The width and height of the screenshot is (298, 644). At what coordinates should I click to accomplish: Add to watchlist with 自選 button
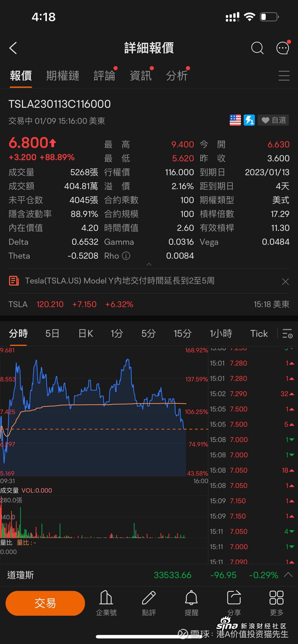273,120
